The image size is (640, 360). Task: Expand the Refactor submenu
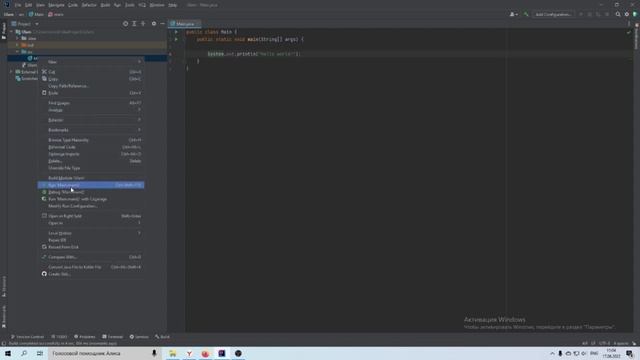click(91, 120)
